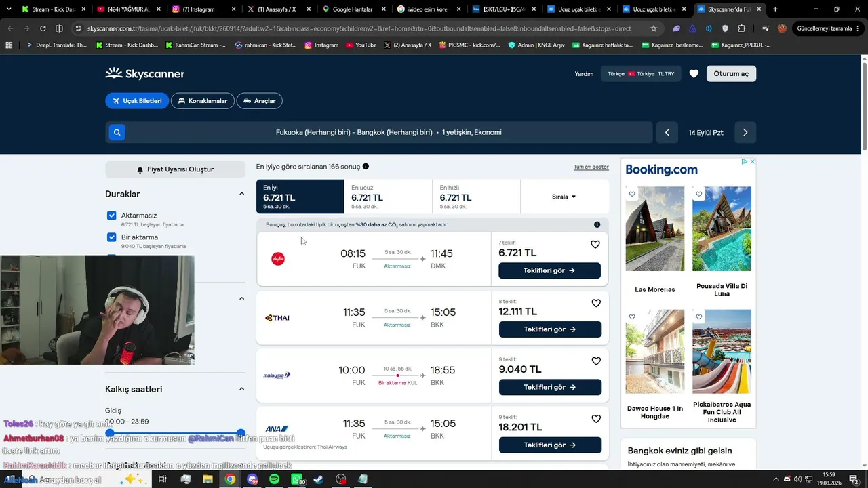The height and width of the screenshot is (488, 868).
Task: Open Steam from the taskbar
Action: coord(318,479)
